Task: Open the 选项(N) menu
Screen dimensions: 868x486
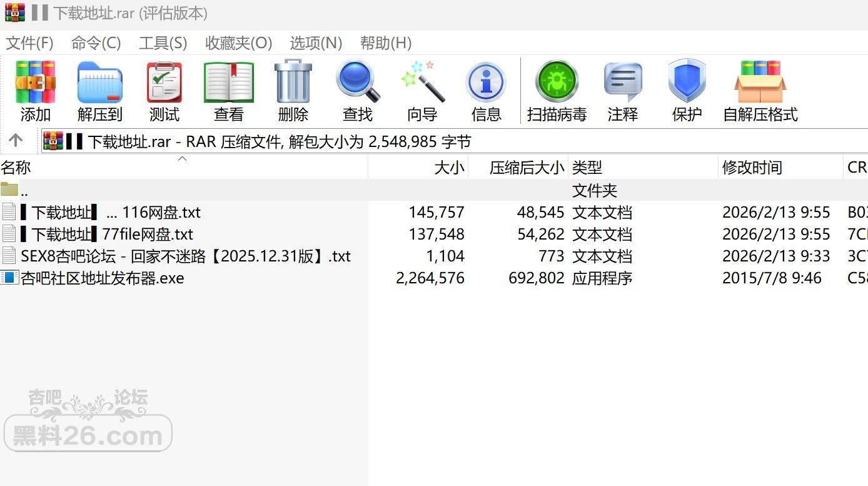Action: [x=316, y=43]
